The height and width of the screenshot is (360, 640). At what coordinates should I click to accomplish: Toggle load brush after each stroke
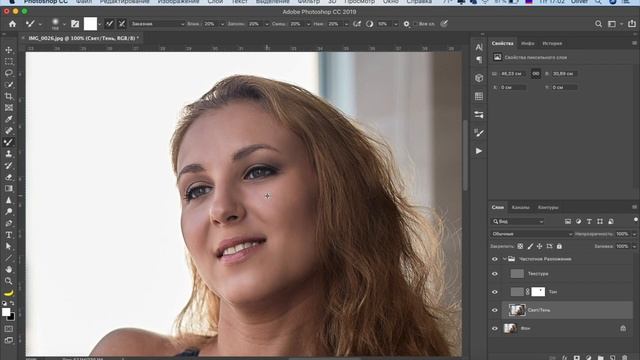[x=109, y=24]
